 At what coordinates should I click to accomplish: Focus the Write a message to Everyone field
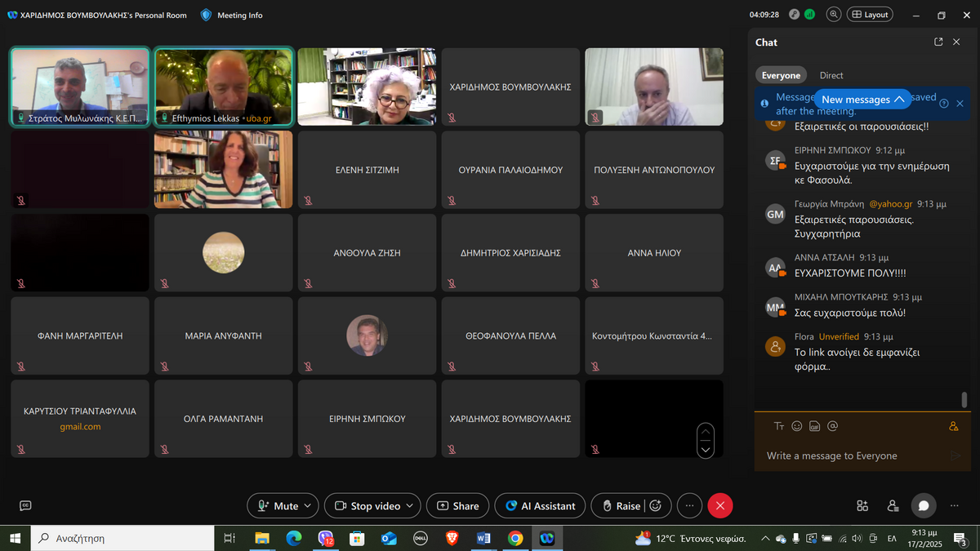853,455
